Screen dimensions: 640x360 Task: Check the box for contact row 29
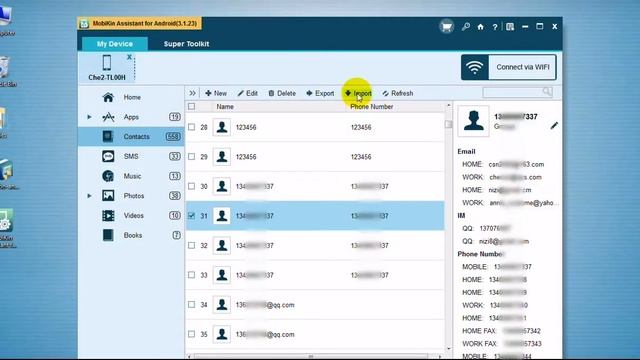tap(191, 157)
